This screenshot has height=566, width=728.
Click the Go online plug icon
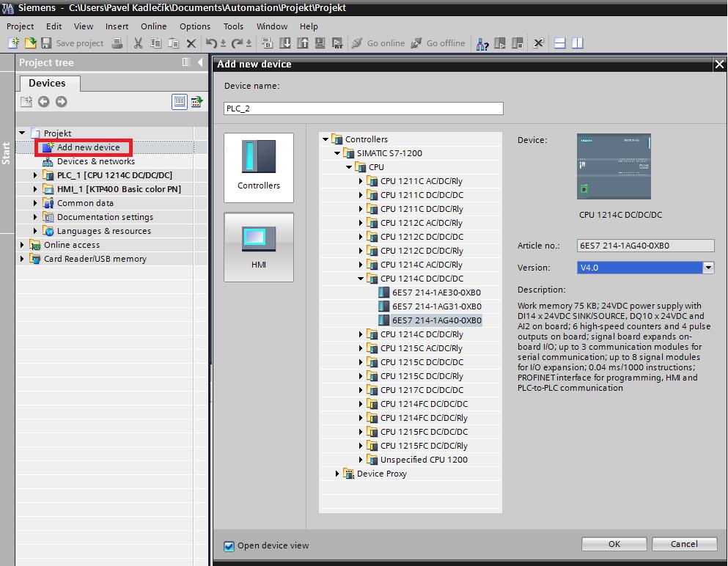[x=356, y=43]
